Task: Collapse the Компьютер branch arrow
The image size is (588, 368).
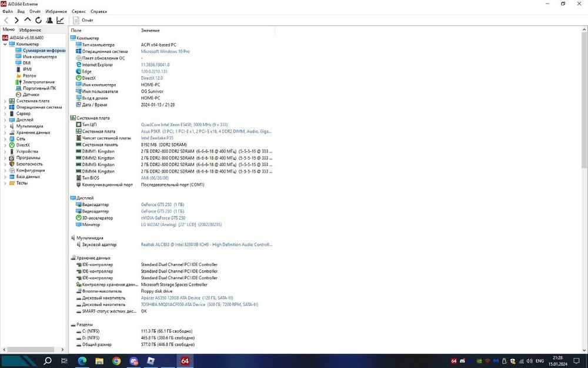Action: click(5, 44)
